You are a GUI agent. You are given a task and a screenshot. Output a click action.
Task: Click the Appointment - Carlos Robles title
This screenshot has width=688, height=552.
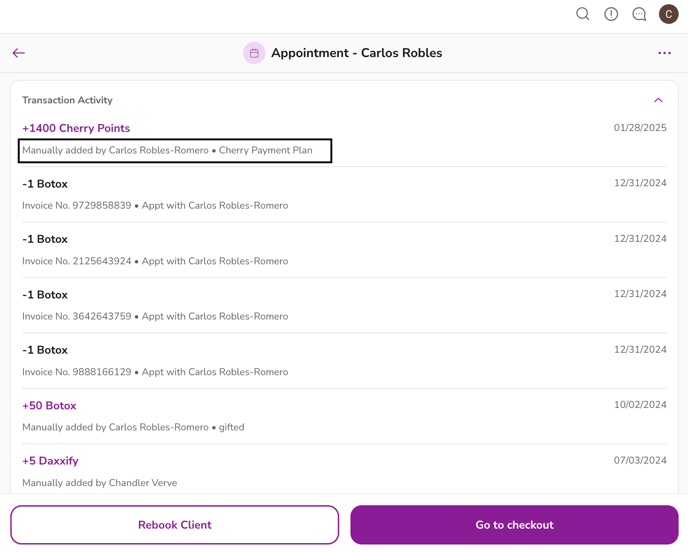[x=356, y=53]
